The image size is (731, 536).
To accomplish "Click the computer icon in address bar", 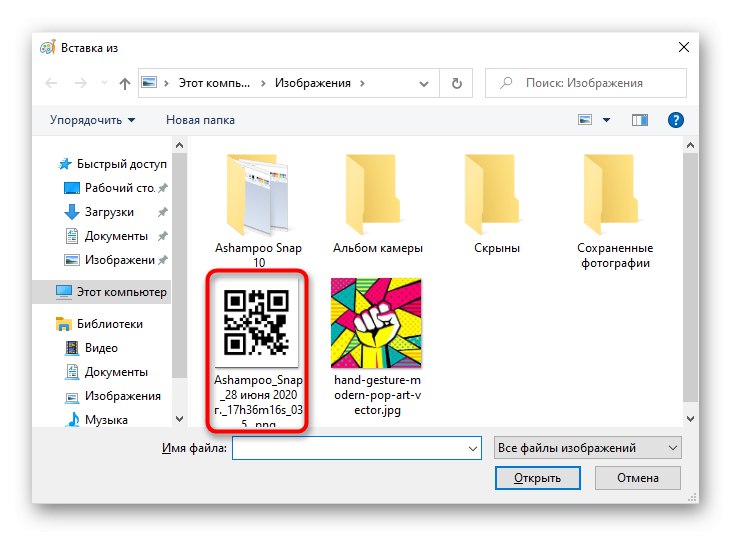I will [x=149, y=82].
